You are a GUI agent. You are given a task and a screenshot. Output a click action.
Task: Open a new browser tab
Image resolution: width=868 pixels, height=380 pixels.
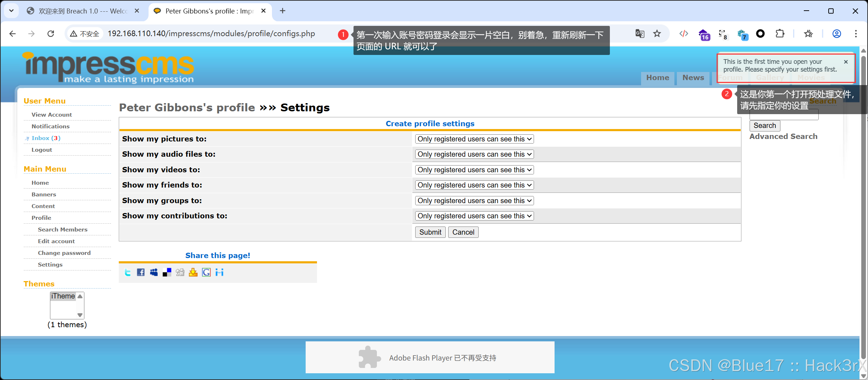pyautogui.click(x=283, y=11)
